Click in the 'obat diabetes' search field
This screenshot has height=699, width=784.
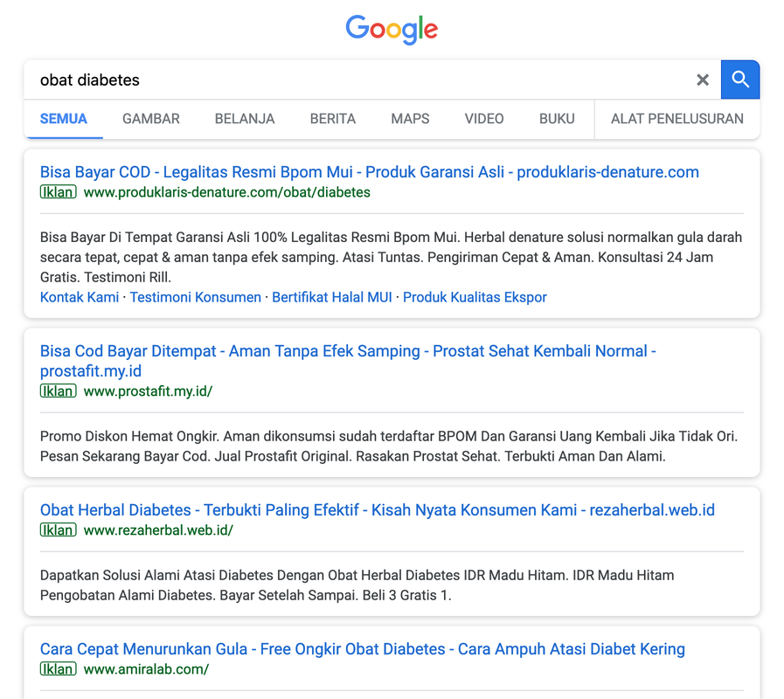350,80
